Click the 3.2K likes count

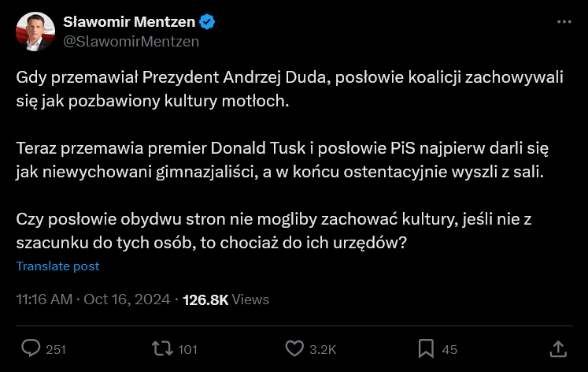coord(323,349)
